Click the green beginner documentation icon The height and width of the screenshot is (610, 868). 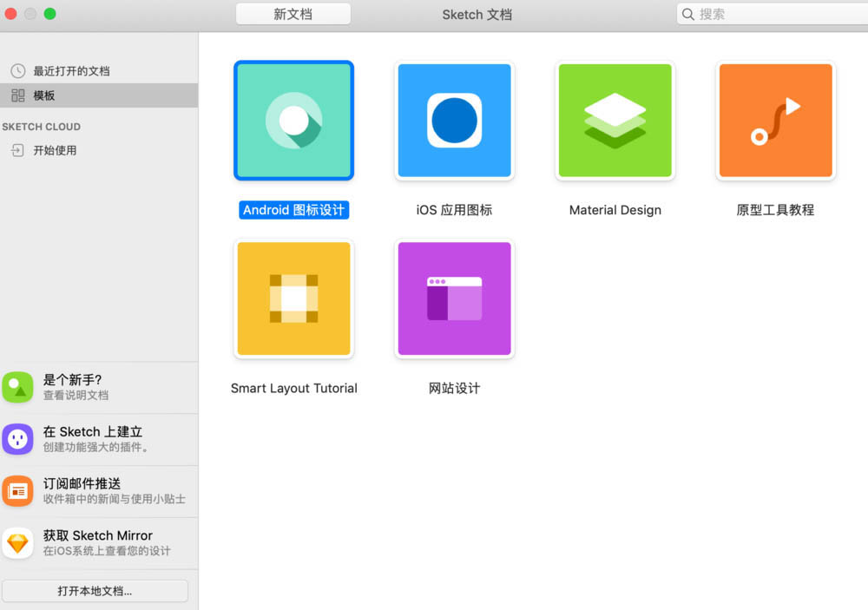click(x=17, y=387)
